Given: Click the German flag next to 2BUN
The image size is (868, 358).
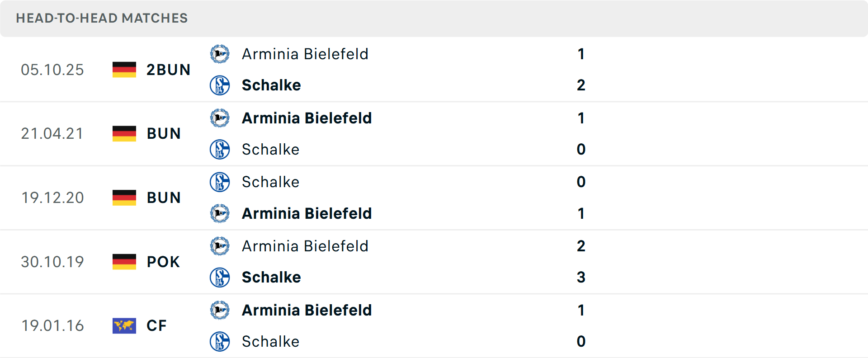Looking at the screenshot, I should tap(124, 70).
